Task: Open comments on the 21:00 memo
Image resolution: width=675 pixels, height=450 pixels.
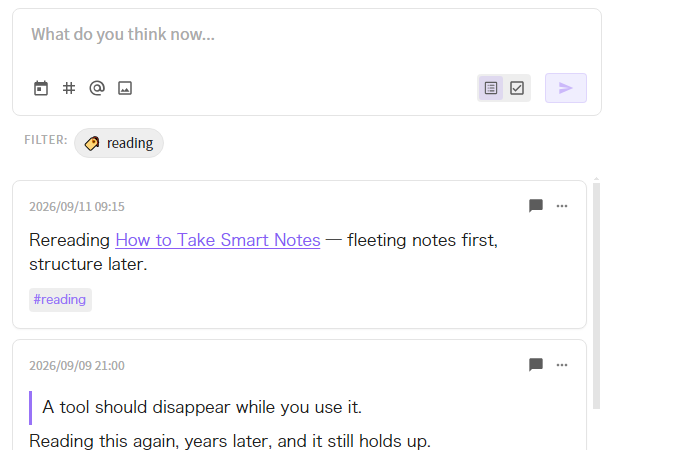Action: tap(536, 365)
